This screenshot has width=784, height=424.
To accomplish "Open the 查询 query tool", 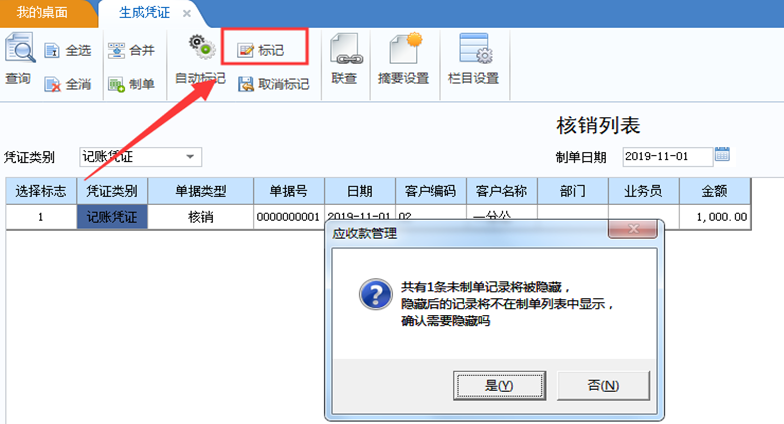I will point(19,59).
